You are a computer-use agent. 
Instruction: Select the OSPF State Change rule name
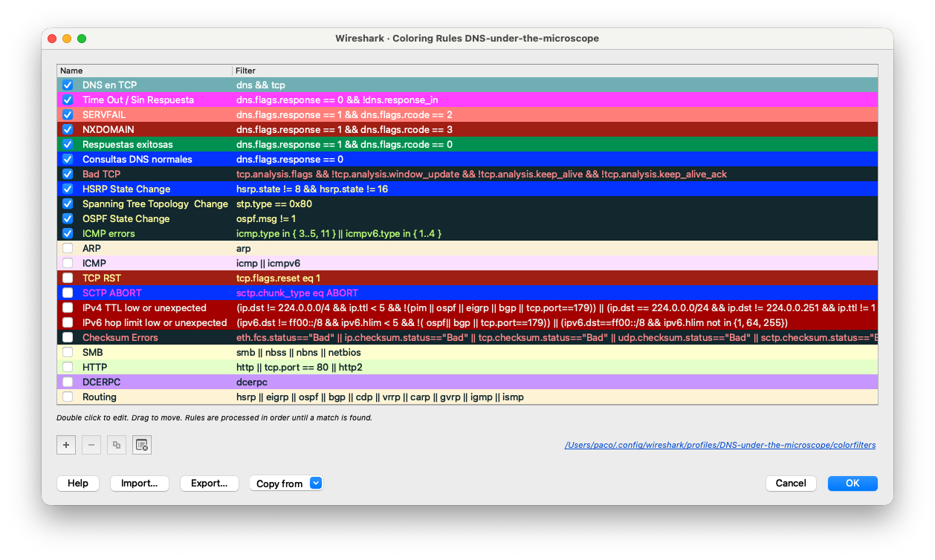(x=126, y=219)
